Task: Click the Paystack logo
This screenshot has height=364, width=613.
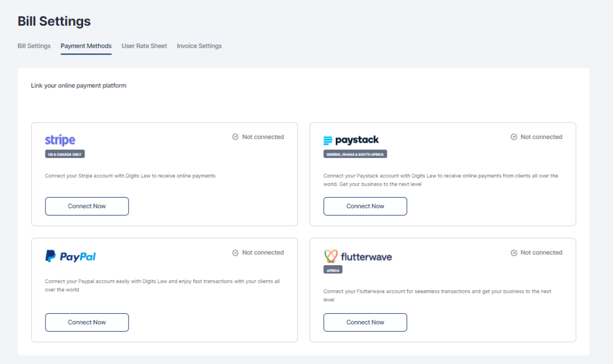Action: click(x=351, y=140)
